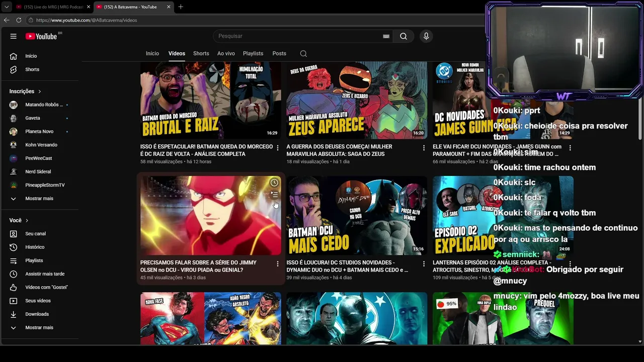This screenshot has width=644, height=362.
Task: Open a new browser tab
Action: 181,7
